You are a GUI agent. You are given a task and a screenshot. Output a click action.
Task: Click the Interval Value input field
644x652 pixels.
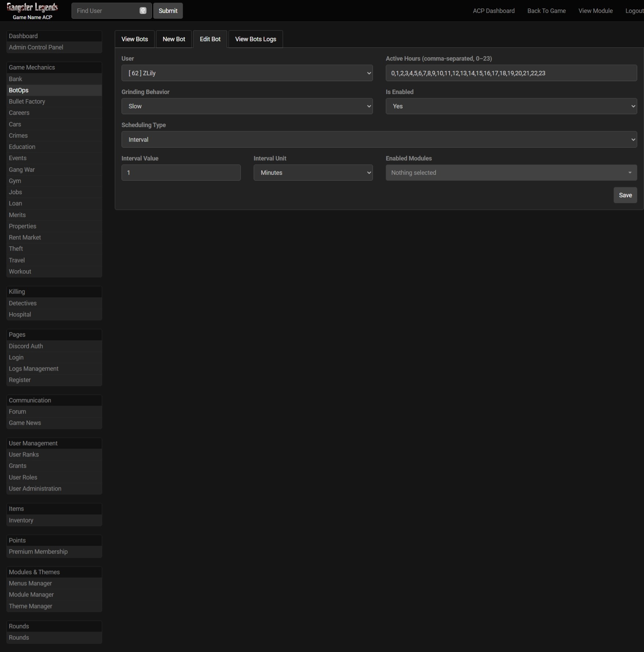click(x=181, y=173)
